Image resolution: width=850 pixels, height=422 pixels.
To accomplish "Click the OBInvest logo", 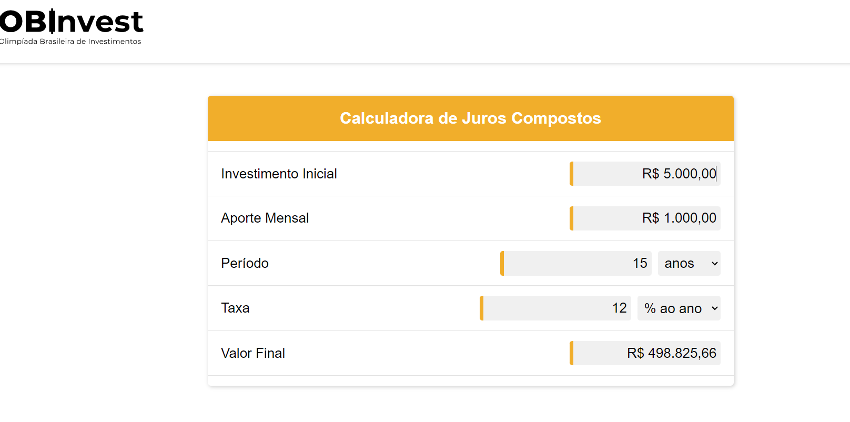I will click(71, 27).
